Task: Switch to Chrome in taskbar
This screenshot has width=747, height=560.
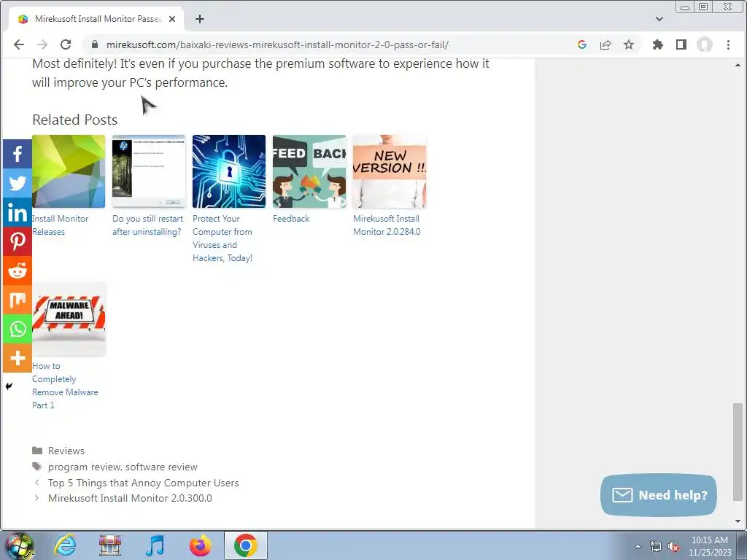Action: click(x=245, y=545)
